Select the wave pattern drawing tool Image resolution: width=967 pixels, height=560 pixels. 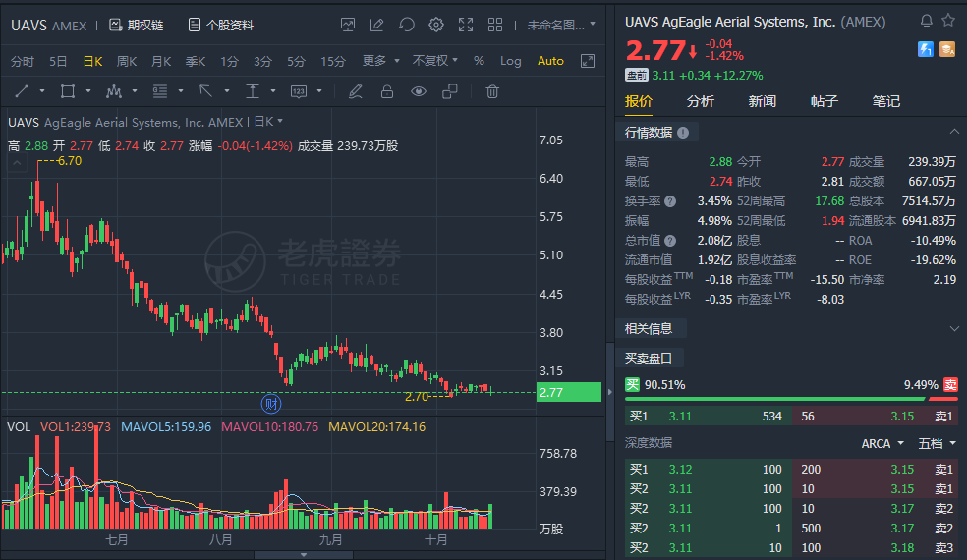[113, 92]
